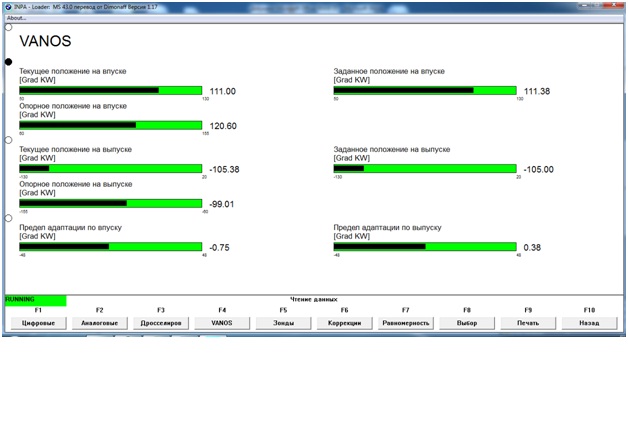Click the VANOS function button

pos(222,323)
